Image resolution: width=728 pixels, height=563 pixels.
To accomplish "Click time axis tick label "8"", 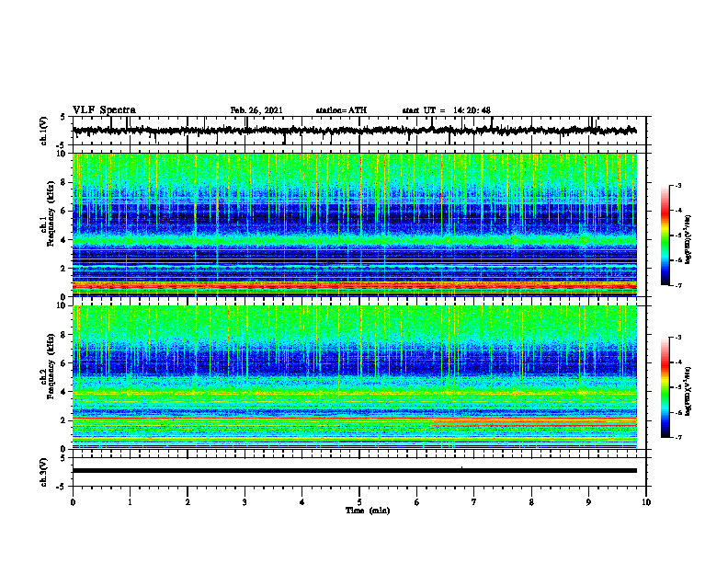I will [531, 502].
